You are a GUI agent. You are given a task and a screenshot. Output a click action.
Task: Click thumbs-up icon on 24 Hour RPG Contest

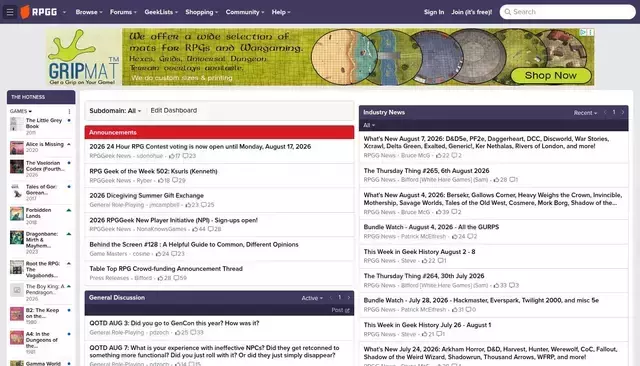171,156
